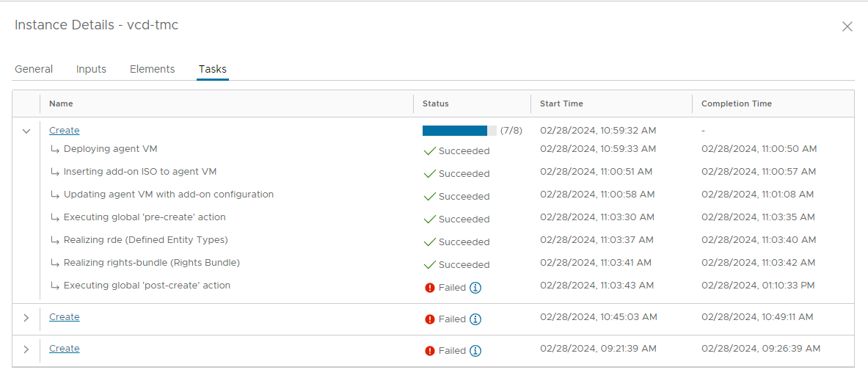Screen dimensions: 868x381
Task: Sort by the Start Time column header
Action: click(x=561, y=104)
